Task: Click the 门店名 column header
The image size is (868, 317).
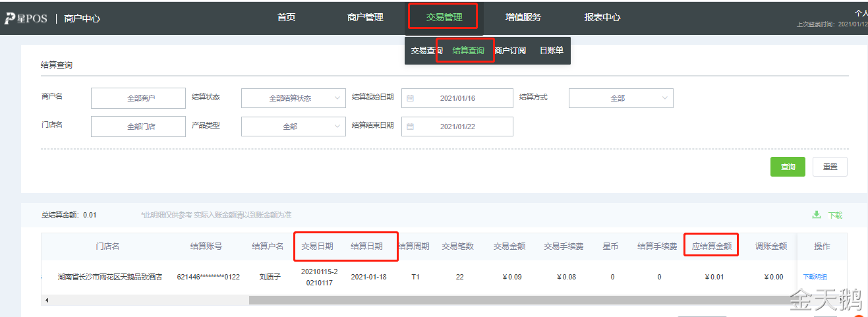Action: [107, 246]
